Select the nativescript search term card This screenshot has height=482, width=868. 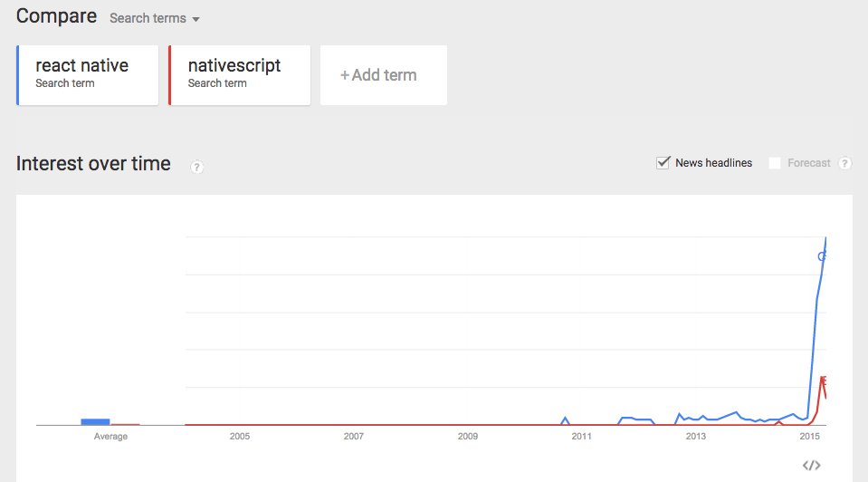click(240, 75)
